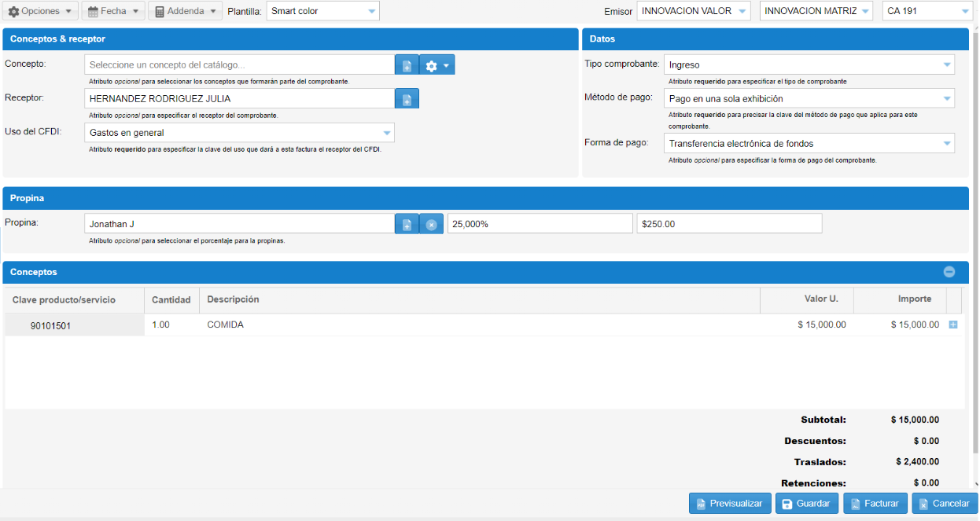Clear the propina with the round X icon

tap(431, 224)
